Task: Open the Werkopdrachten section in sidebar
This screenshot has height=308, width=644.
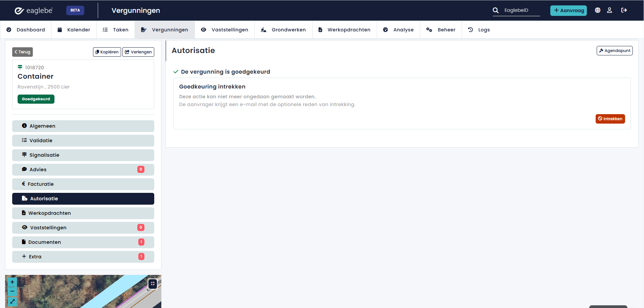Action: click(x=83, y=213)
